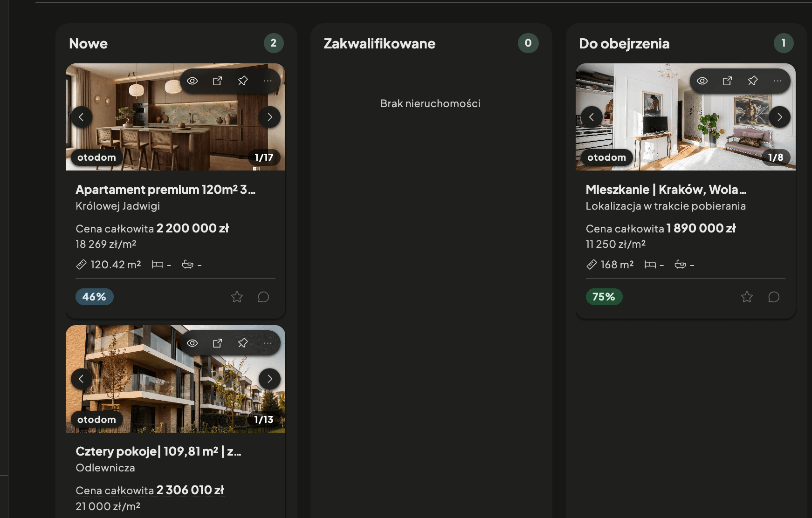Click the 46% match badge

95,297
